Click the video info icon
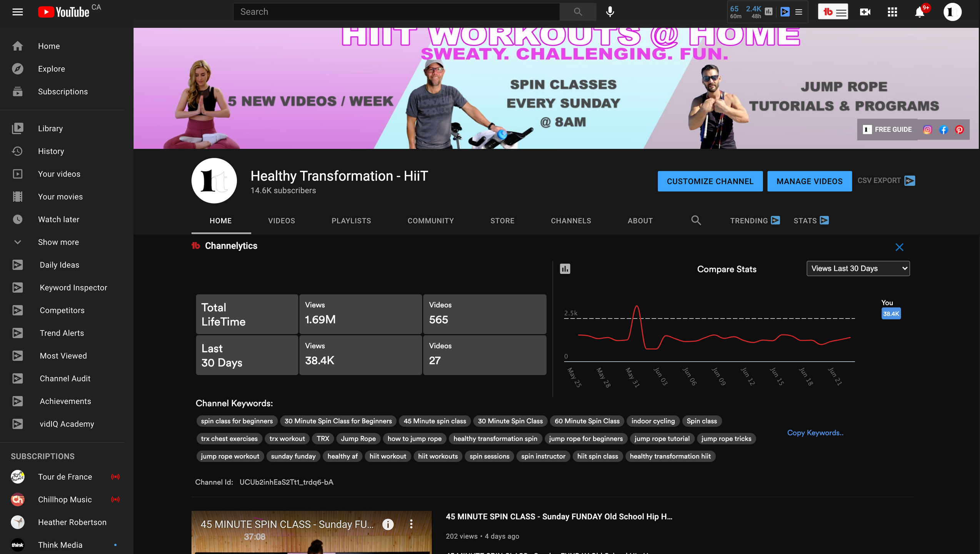 [x=388, y=524]
